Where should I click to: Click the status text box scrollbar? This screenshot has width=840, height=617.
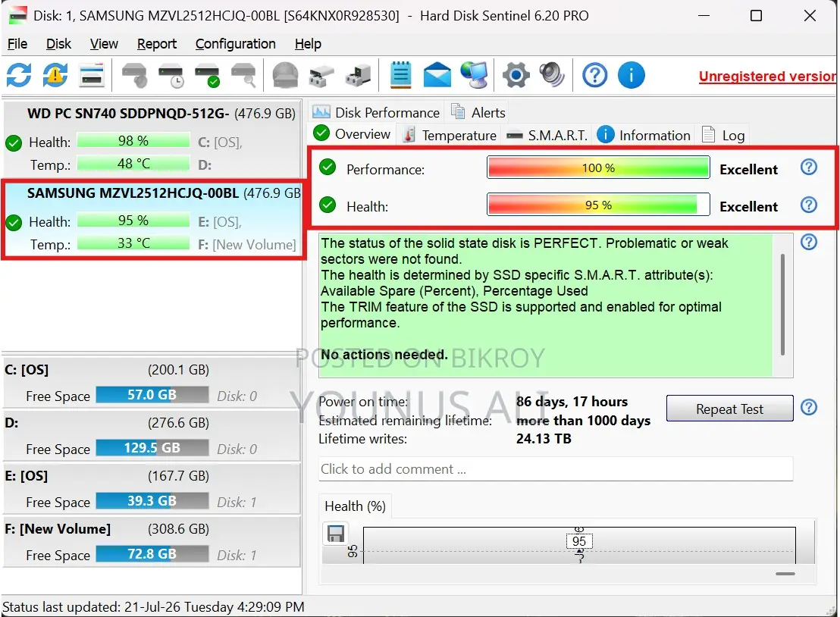[x=782, y=305]
